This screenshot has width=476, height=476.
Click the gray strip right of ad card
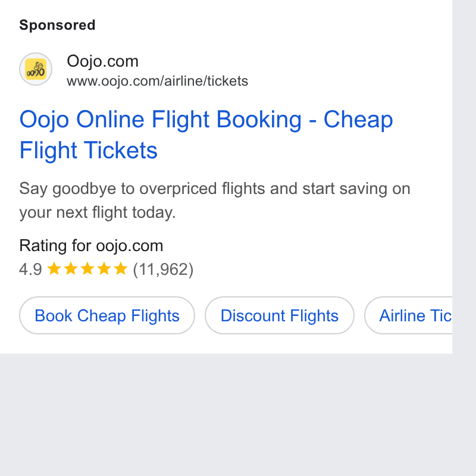coord(464,176)
